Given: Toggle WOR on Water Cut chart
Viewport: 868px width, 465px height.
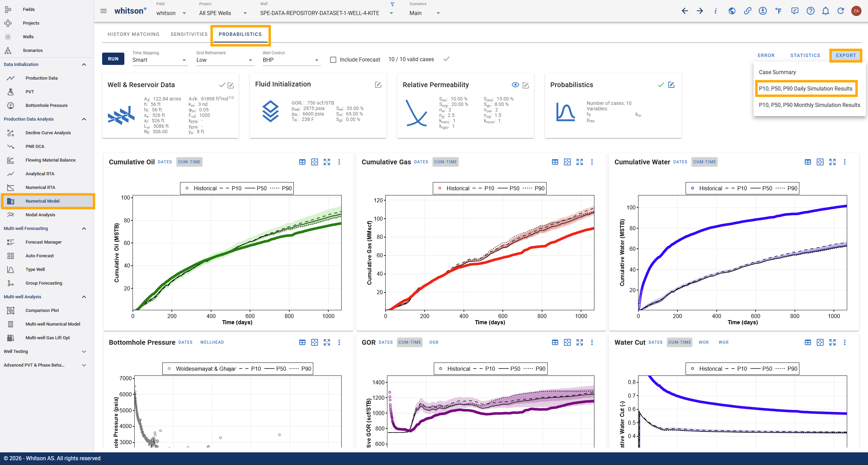Looking at the screenshot, I should point(704,342).
